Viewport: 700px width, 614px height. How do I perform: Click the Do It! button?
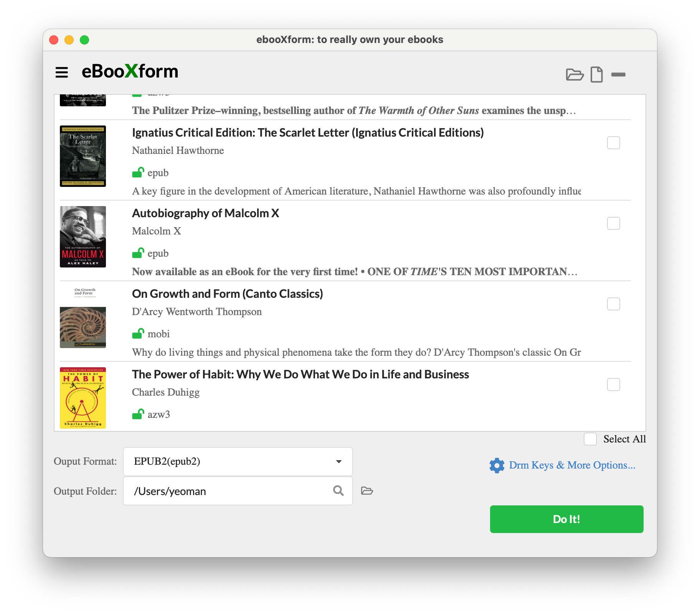(x=566, y=519)
